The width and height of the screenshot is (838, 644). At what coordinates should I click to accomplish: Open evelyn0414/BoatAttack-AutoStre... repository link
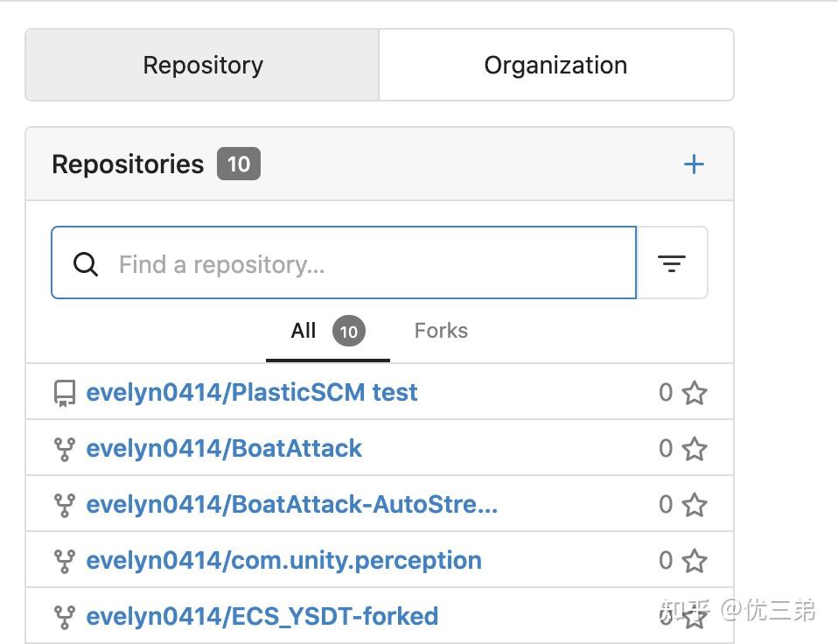(x=291, y=505)
